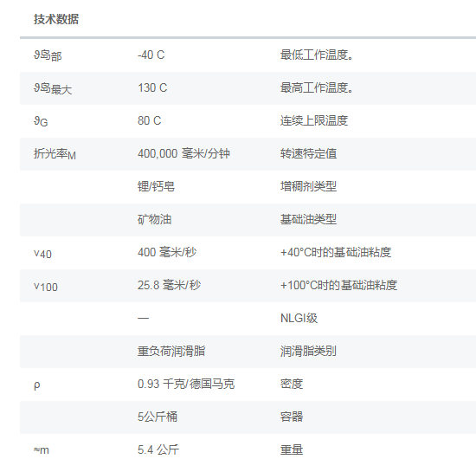Select the 400 毫米/秒 viscosity value
The width and height of the screenshot is (476, 472).
click(167, 252)
